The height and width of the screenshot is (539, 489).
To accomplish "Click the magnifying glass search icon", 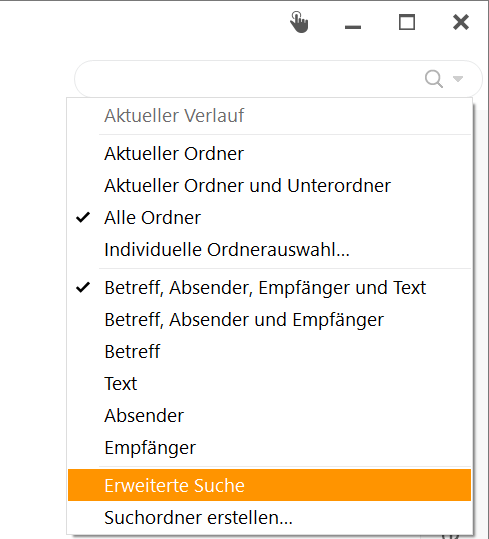I will point(433,79).
